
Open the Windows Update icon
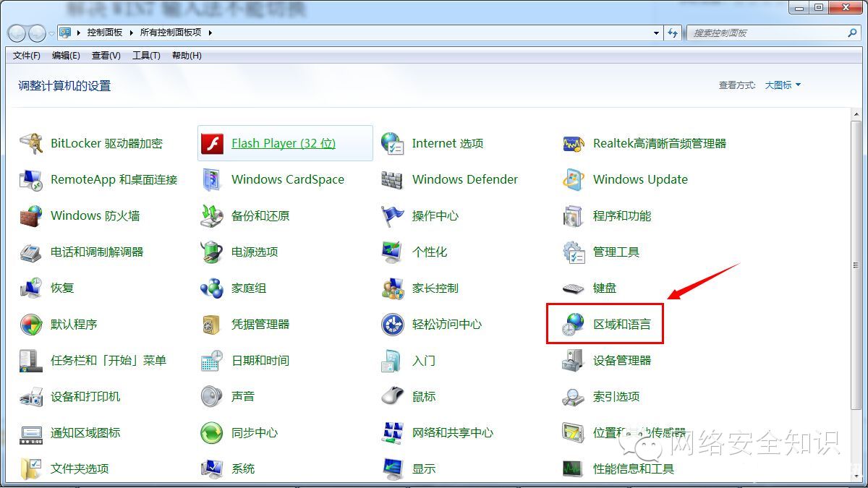(573, 179)
